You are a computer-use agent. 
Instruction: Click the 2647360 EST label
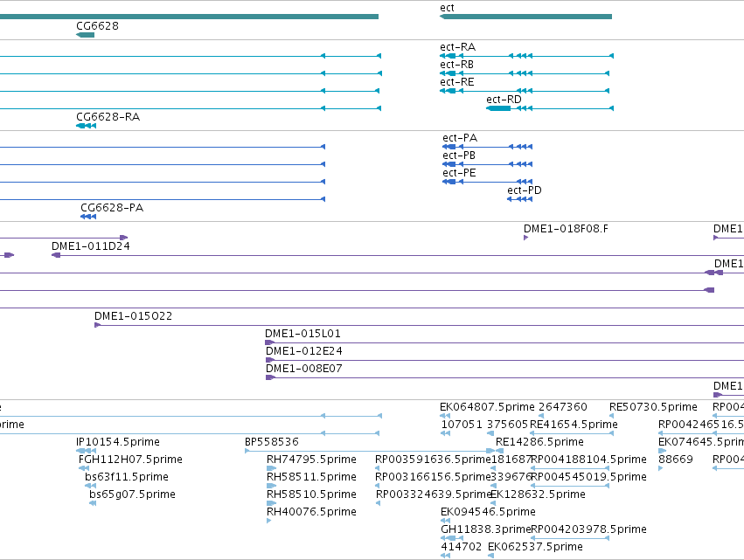(563, 407)
